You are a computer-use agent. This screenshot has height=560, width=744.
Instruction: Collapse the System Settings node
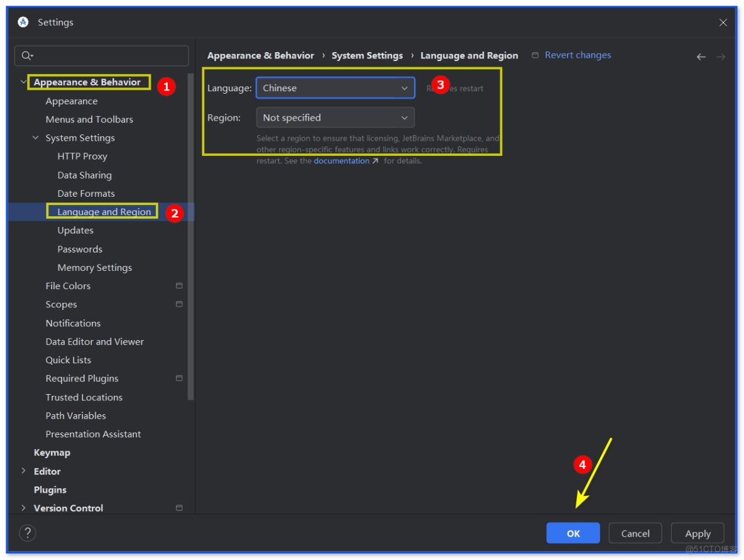coord(35,138)
